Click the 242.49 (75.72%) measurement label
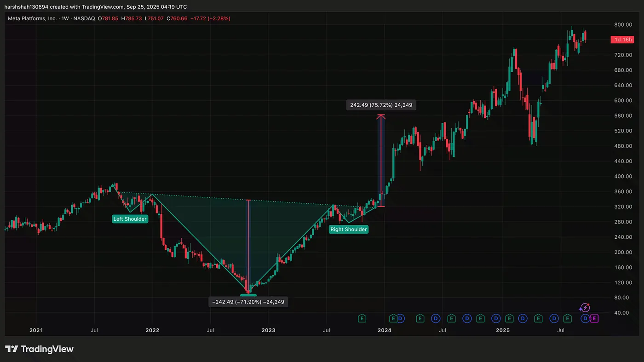Viewport: 644px width, 362px height. point(381,105)
